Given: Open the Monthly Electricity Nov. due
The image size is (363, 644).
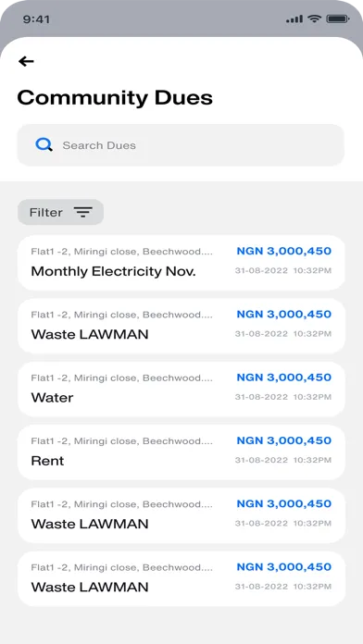Looking at the screenshot, I should point(181,263).
